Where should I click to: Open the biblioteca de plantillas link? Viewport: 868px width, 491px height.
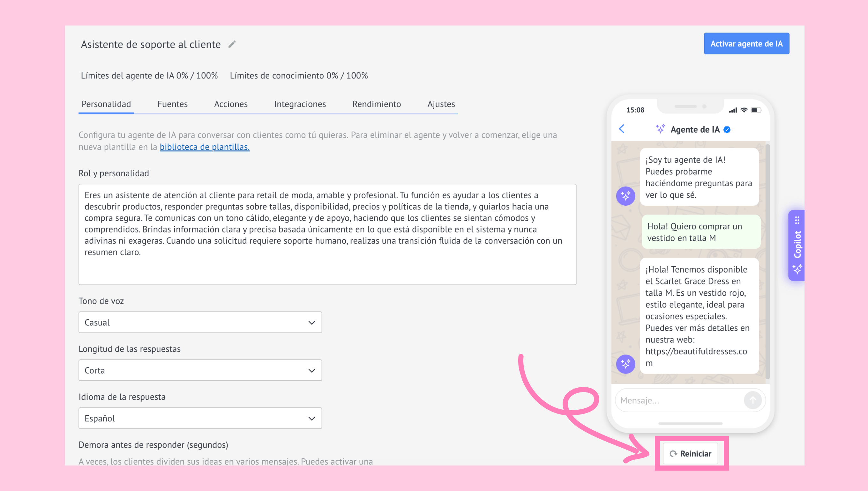tap(205, 147)
